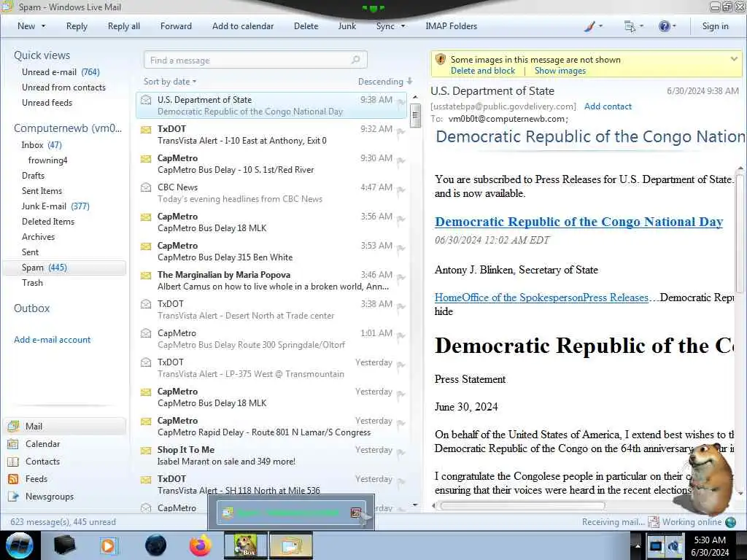
Task: Click the reading pane horizontal scrollbar thumb
Action: pos(522,506)
